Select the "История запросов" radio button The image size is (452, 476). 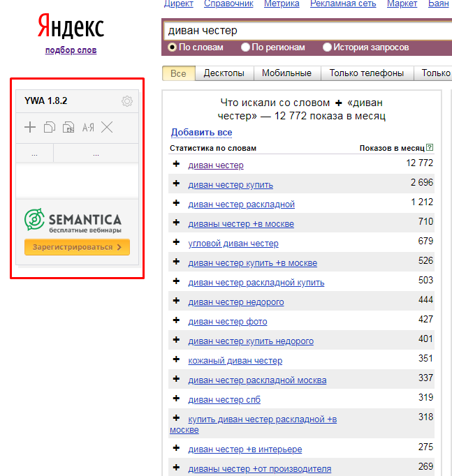(x=327, y=47)
